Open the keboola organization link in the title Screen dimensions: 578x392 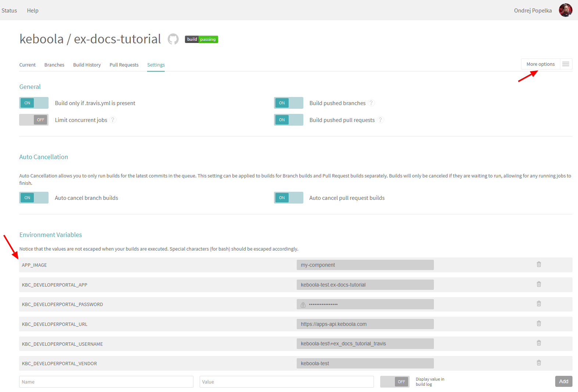(42, 39)
